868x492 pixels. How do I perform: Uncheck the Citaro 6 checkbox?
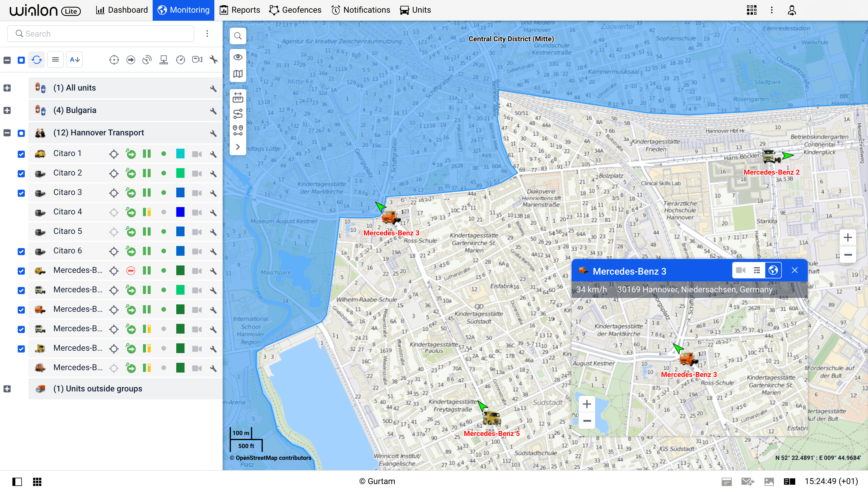(21, 251)
